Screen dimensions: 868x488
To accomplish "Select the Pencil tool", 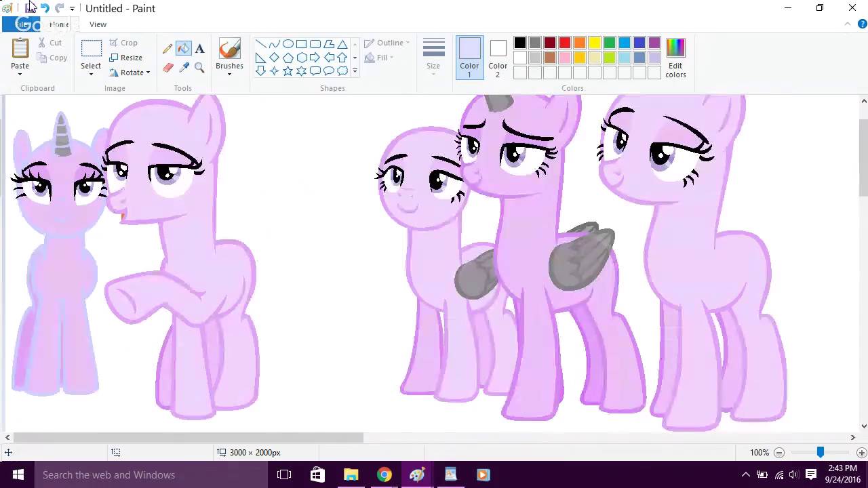I will pyautogui.click(x=167, y=49).
